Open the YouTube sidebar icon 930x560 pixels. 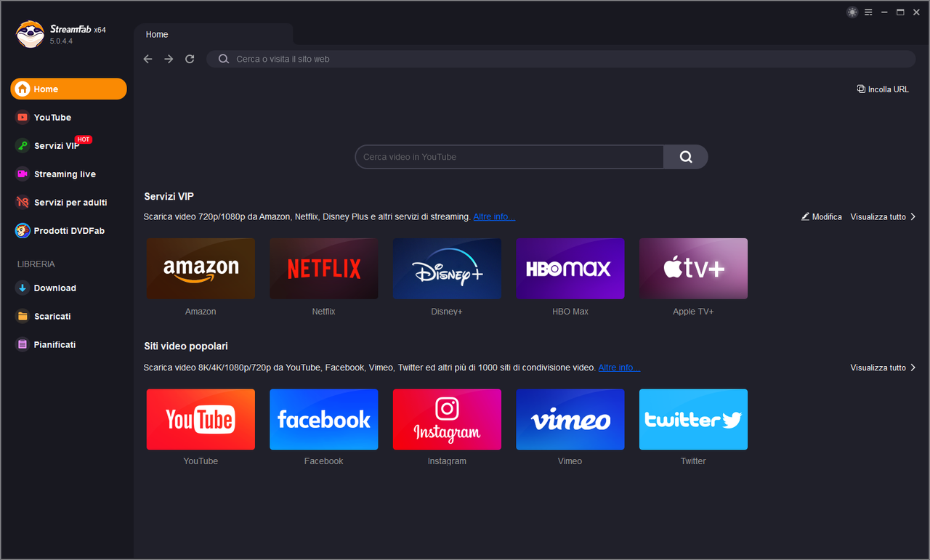point(23,117)
